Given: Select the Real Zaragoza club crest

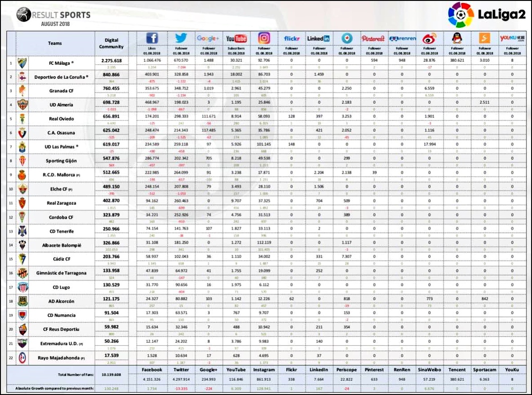Looking at the screenshot, I should (22, 203).
